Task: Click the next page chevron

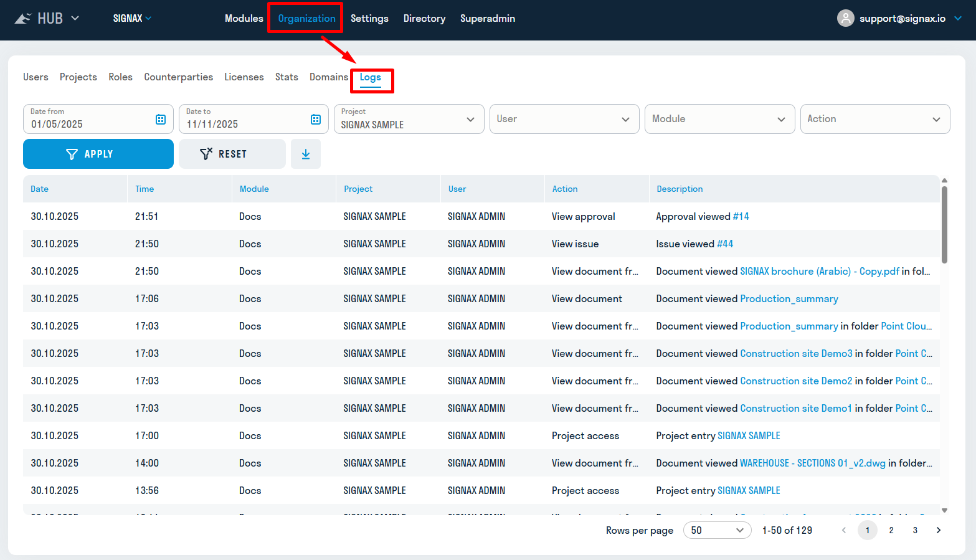Action: point(939,530)
